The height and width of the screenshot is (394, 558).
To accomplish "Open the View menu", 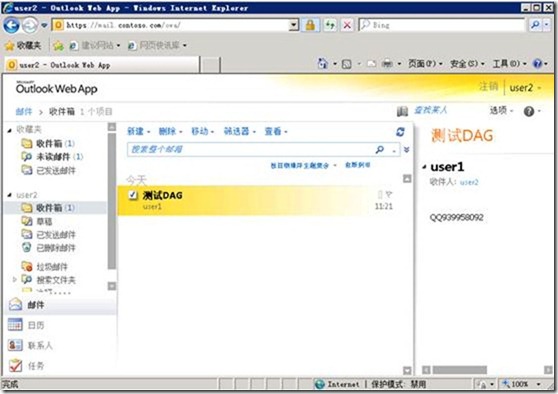I will pos(276,132).
